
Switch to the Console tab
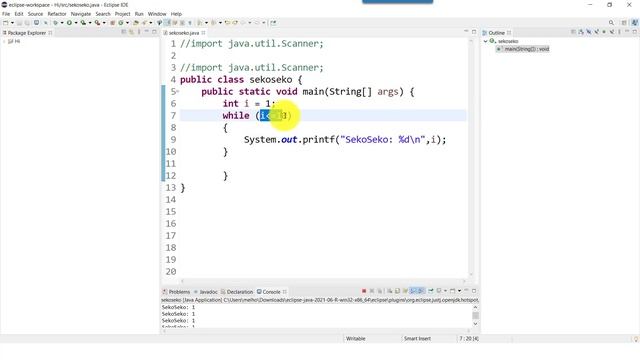tap(271, 292)
